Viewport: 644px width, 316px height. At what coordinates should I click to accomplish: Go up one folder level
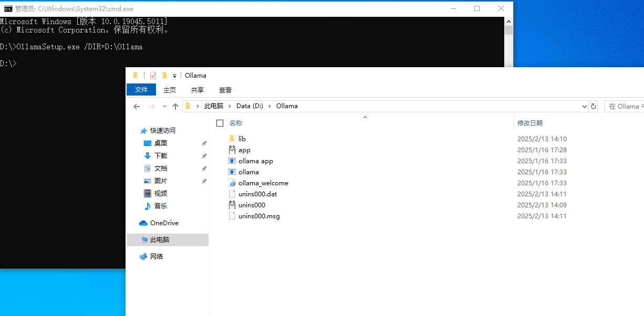175,106
